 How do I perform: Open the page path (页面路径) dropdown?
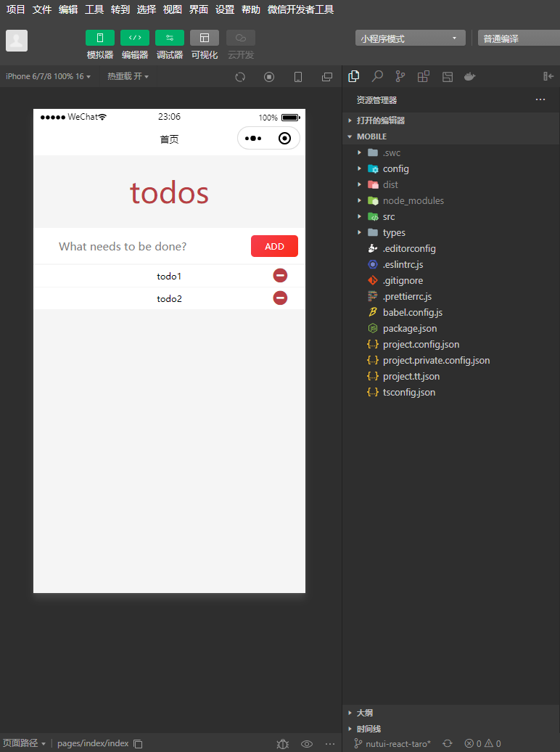pos(24,743)
